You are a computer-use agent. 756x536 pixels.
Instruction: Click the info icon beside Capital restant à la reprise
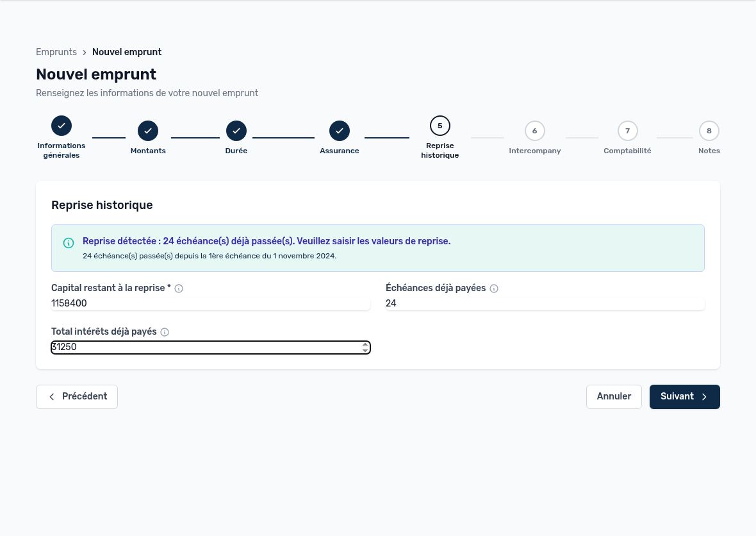(x=179, y=289)
